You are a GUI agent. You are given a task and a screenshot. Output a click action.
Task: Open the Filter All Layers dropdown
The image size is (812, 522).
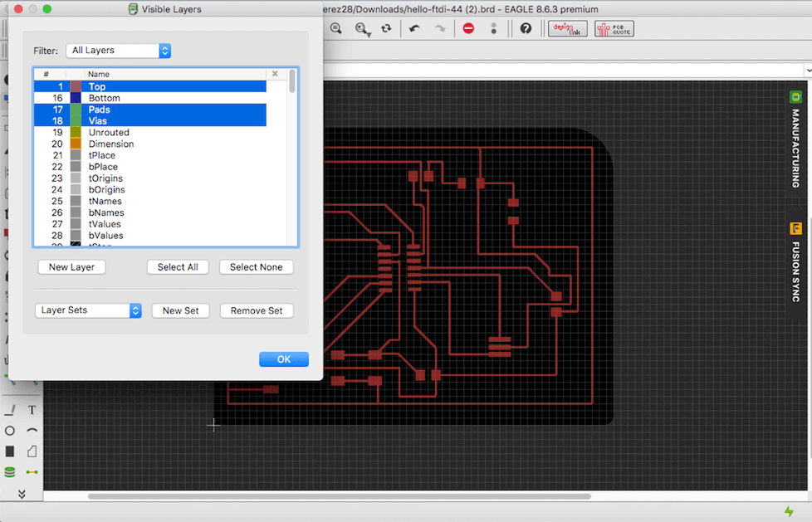pos(118,51)
